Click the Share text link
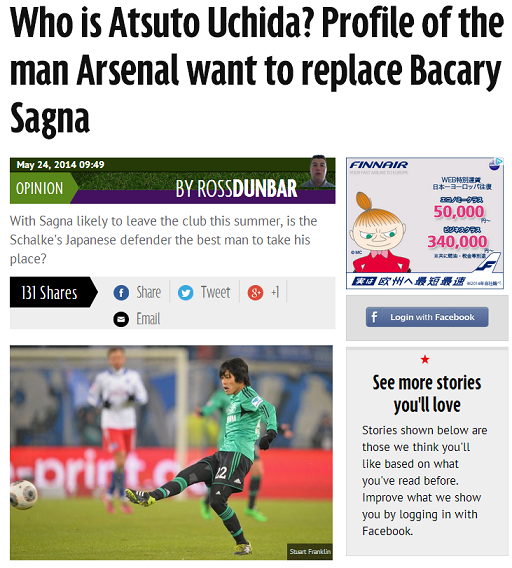The height and width of the screenshot is (568, 512). pos(149,292)
